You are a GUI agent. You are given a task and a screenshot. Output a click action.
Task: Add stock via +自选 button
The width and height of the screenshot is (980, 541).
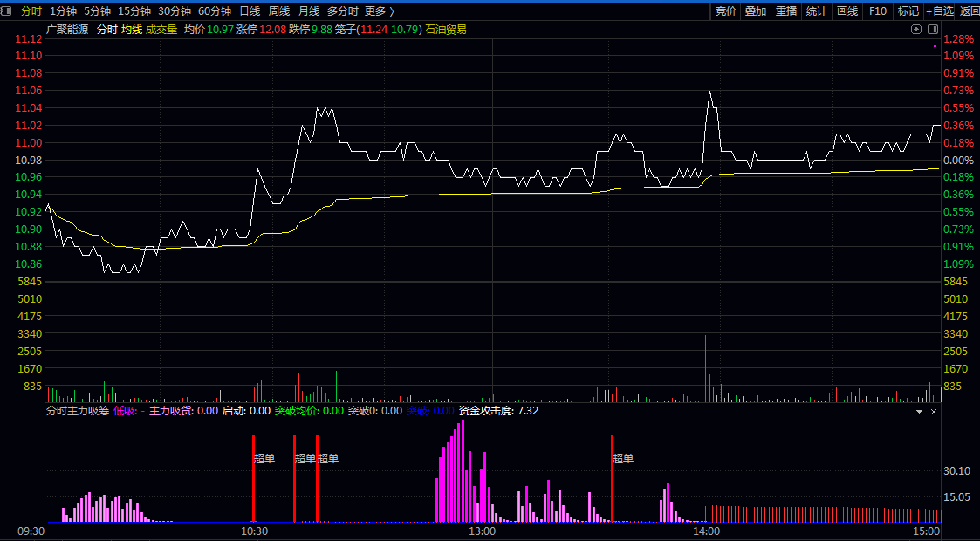[x=941, y=11]
